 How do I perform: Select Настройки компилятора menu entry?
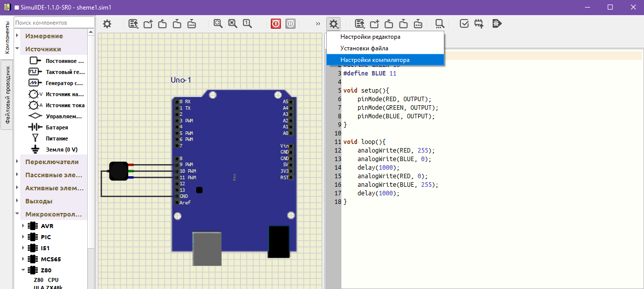375,60
